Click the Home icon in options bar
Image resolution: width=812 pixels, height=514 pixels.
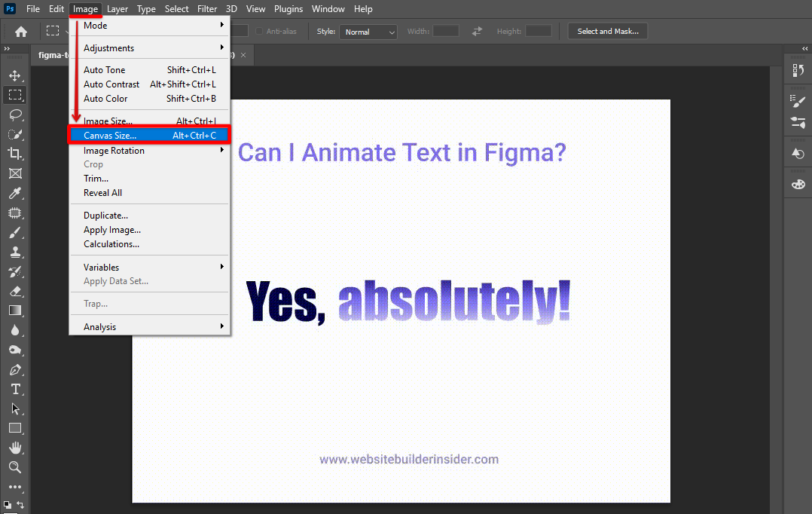click(x=21, y=32)
